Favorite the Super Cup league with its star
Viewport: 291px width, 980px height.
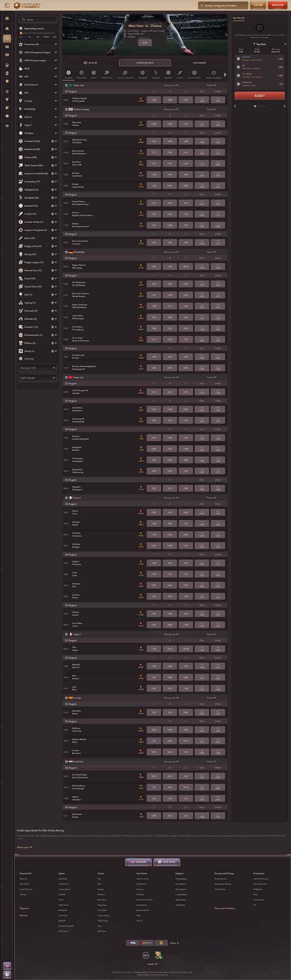click(x=66, y=85)
